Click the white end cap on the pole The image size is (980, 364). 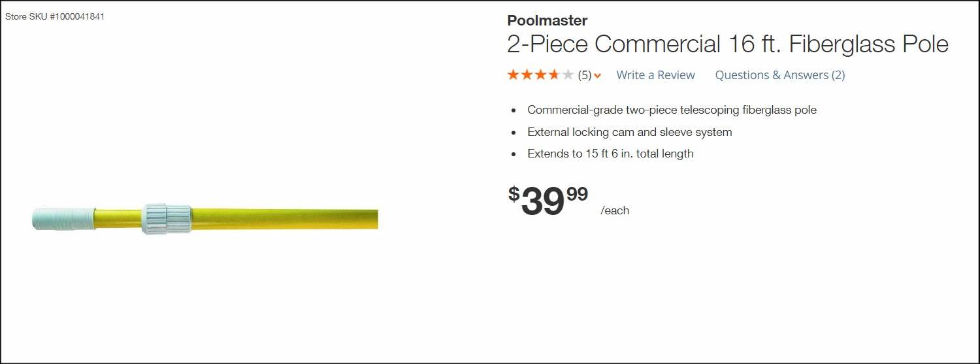point(63,218)
